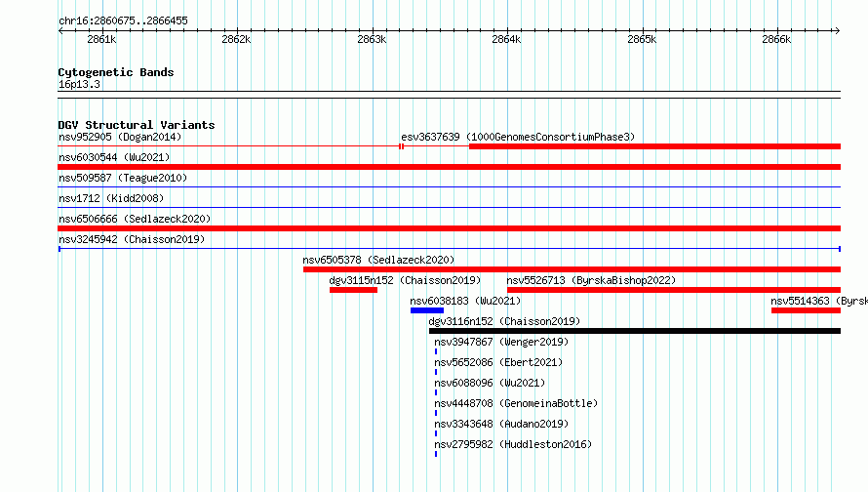Click the ruler's left arrow end
The image size is (868, 492).
pyautogui.click(x=60, y=30)
